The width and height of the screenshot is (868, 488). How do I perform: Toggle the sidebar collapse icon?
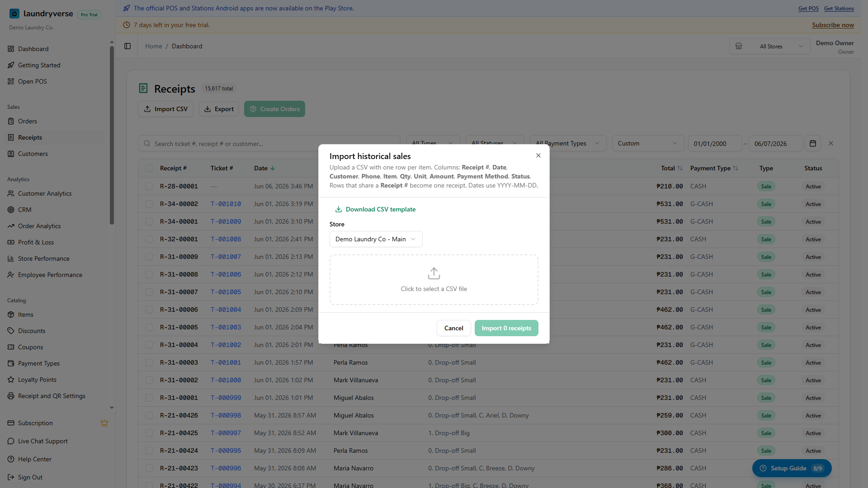click(127, 46)
